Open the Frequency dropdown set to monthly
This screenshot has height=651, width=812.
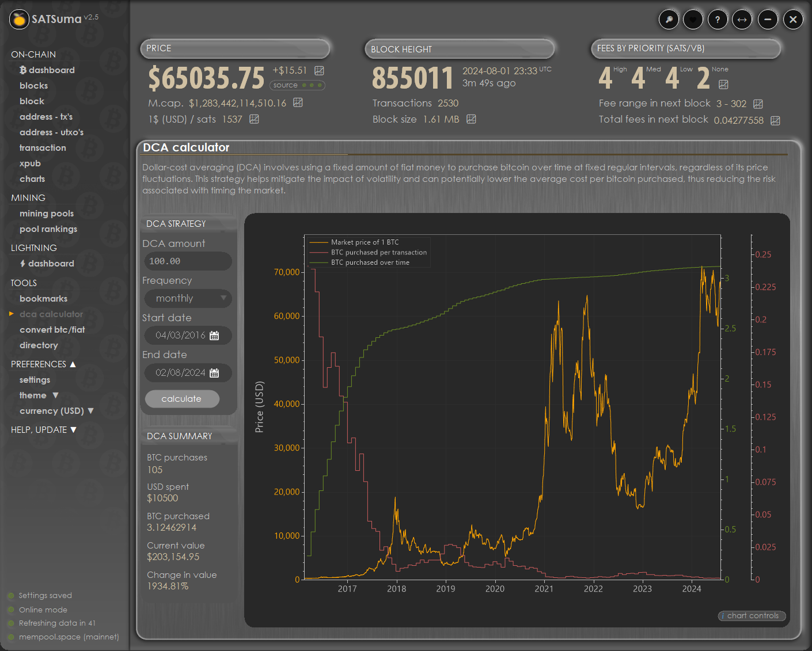[188, 298]
